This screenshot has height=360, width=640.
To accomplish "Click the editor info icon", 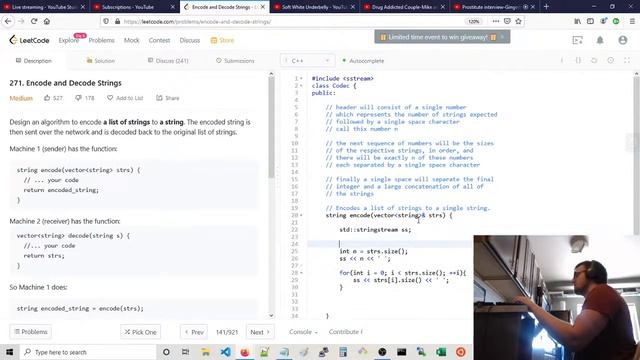I will tap(562, 60).
